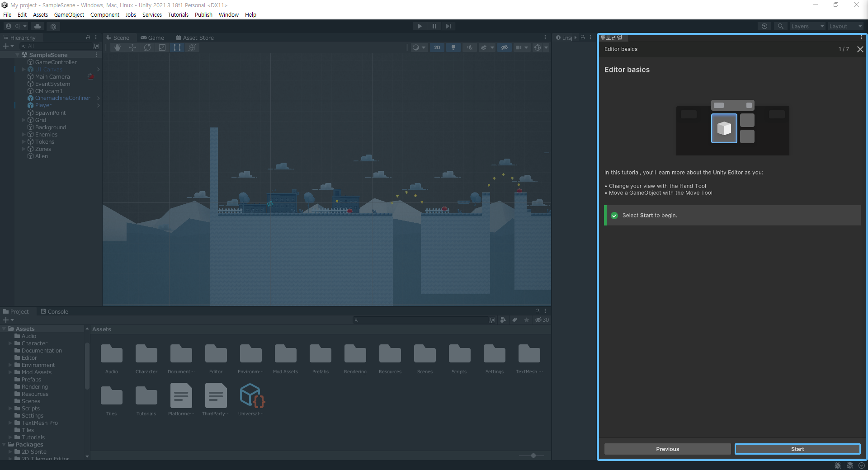The height and width of the screenshot is (470, 868).
Task: Close the Editor basics tutorial
Action: click(x=860, y=49)
